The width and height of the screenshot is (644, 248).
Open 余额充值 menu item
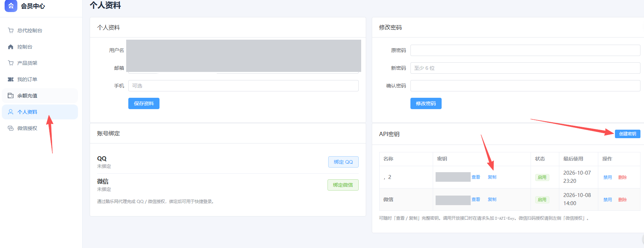[x=40, y=96]
